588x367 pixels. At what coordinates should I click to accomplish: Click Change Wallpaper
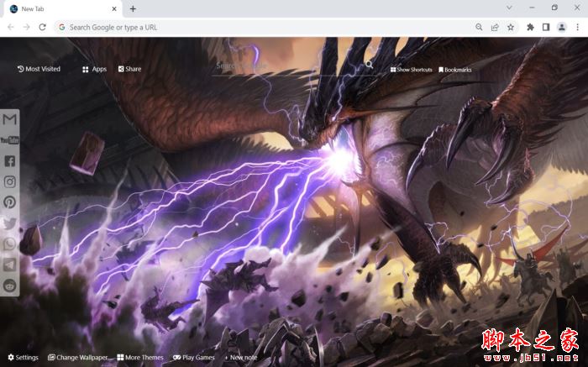pos(78,357)
